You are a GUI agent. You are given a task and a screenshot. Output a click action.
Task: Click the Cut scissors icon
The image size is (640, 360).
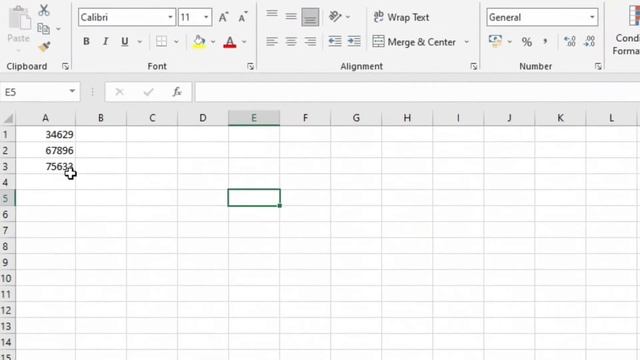tap(44, 10)
